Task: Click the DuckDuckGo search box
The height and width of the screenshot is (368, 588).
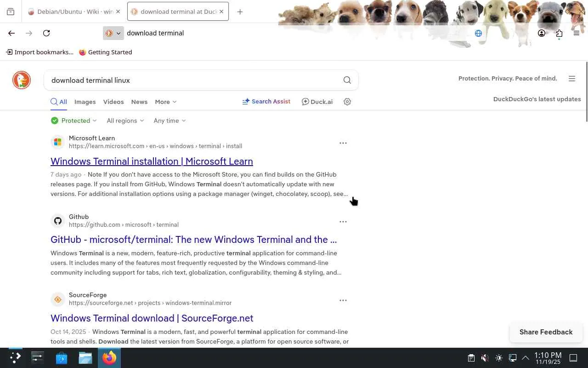Action: (x=193, y=80)
